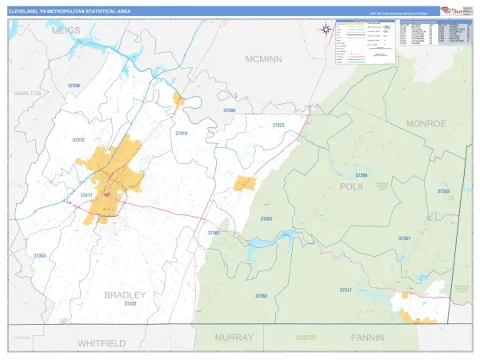Click ZIP code label 37391

tap(404, 238)
